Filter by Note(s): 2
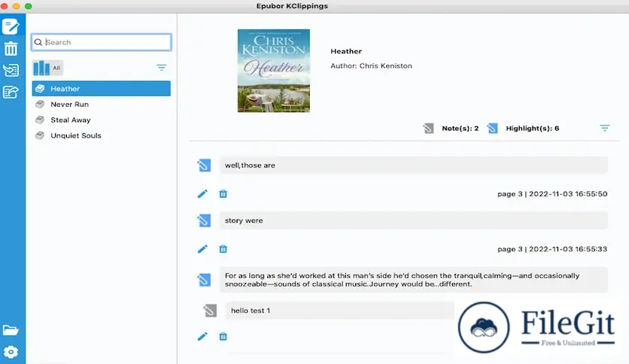This screenshot has height=364, width=629. tap(460, 129)
